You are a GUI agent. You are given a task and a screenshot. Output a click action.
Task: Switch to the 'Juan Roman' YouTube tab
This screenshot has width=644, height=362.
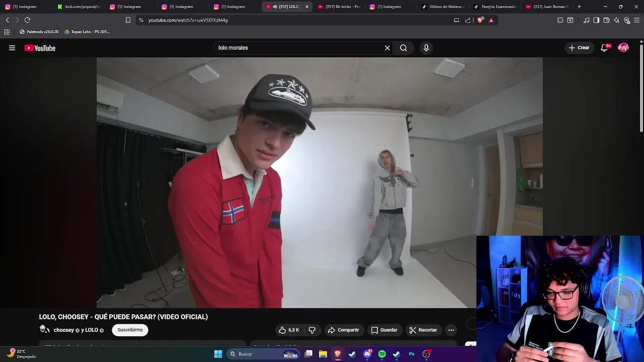tap(547, 7)
